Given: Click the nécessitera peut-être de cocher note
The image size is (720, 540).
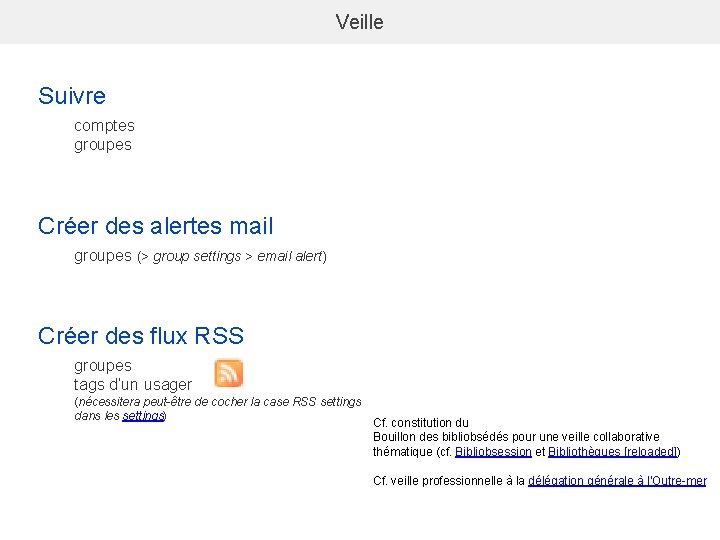Looking at the screenshot, I should click(218, 409).
